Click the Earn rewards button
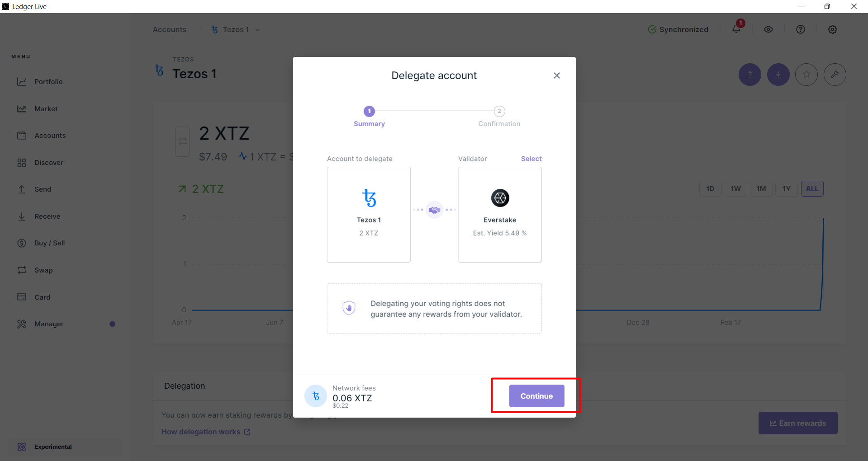868x461 pixels. pos(798,423)
